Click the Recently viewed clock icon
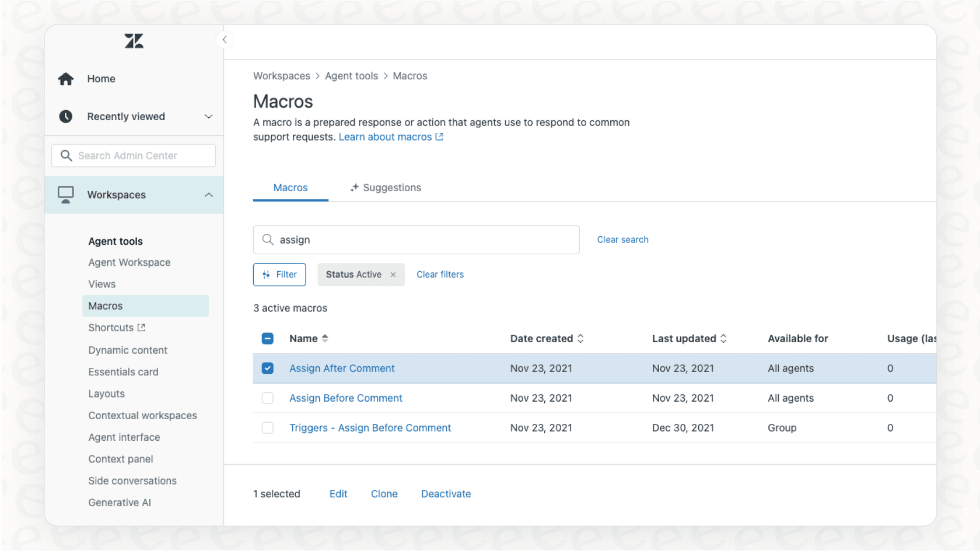This screenshot has height=551, width=980. coord(65,116)
